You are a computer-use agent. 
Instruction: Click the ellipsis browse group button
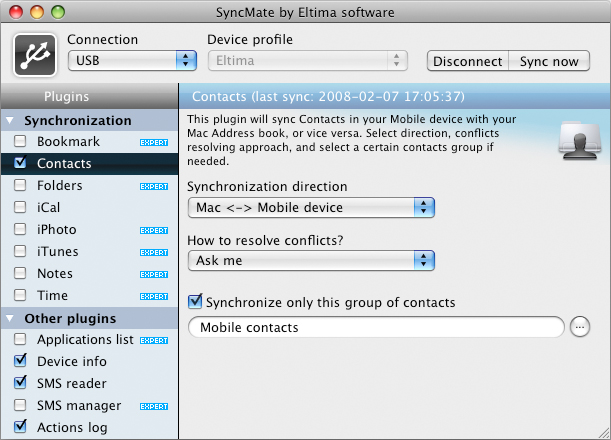pyautogui.click(x=581, y=327)
